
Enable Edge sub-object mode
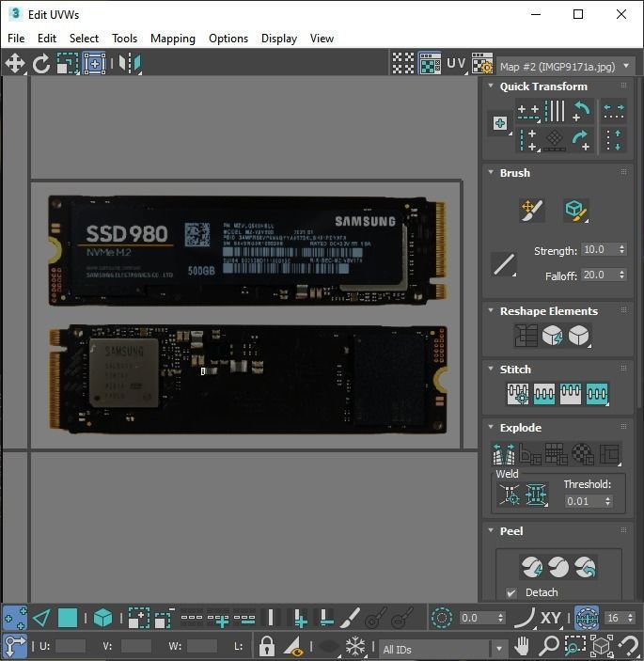[x=41, y=618]
